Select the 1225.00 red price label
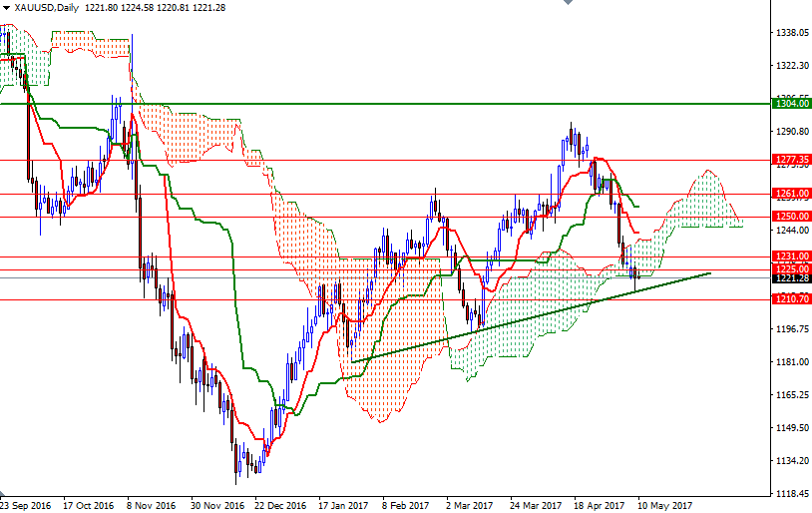This screenshot has width=812, height=513. click(791, 269)
